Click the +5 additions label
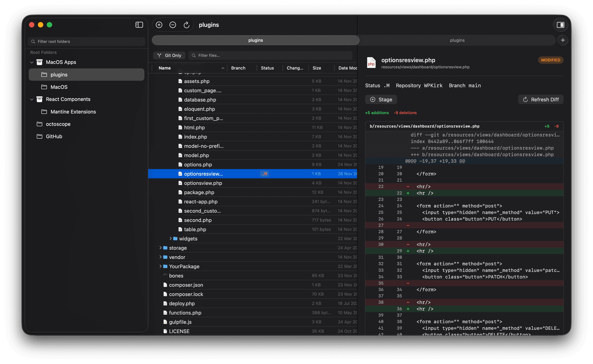This screenshot has height=364, width=593. coord(377,113)
